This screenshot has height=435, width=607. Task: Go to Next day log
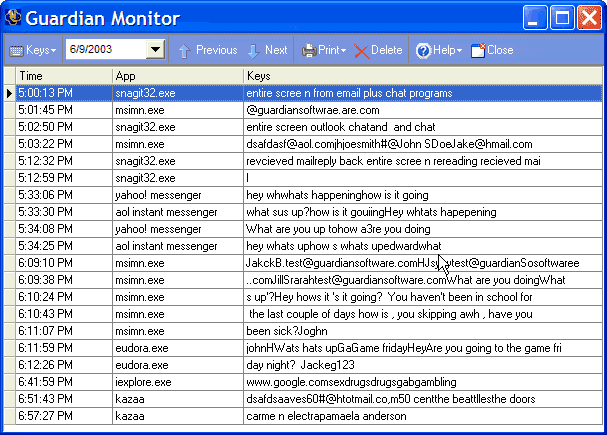point(267,50)
